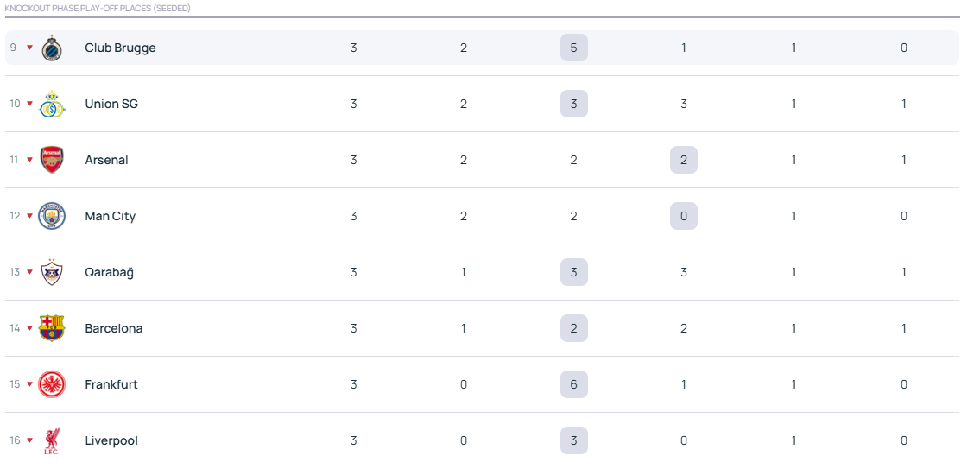Click red down arrow beside rank 9
The height and width of the screenshot is (469, 980).
(x=29, y=48)
